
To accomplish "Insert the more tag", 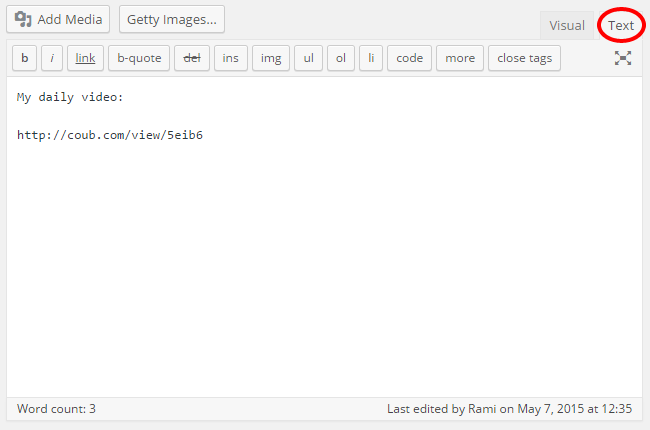I will pyautogui.click(x=460, y=58).
